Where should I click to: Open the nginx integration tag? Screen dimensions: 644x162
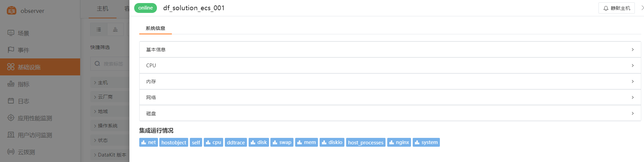click(x=399, y=142)
